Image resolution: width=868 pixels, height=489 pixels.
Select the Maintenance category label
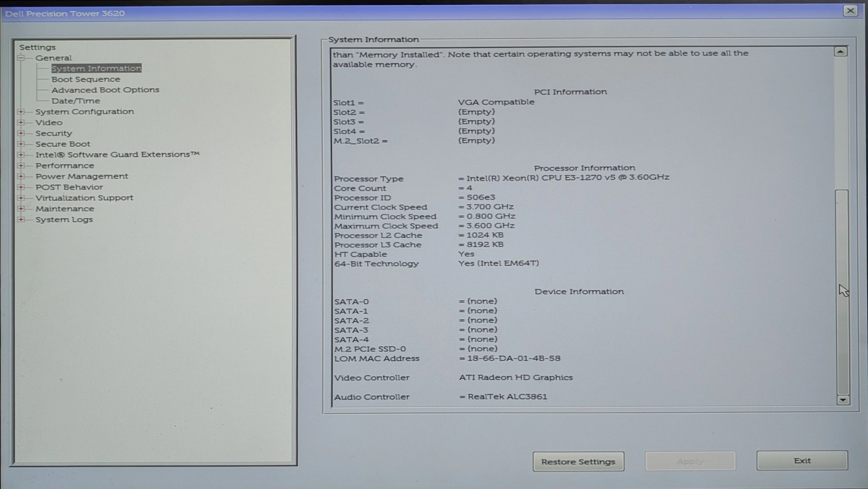tap(65, 209)
